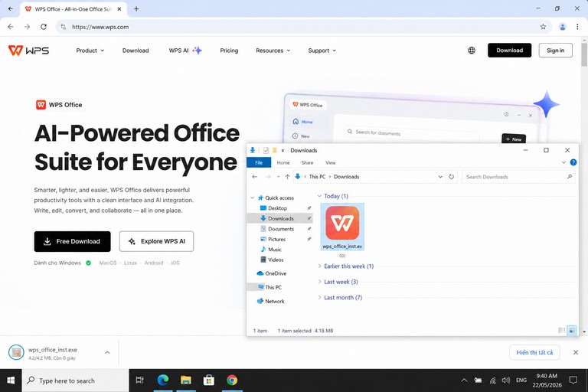
Task: Open the Pricing menu item
Action: [x=229, y=51]
